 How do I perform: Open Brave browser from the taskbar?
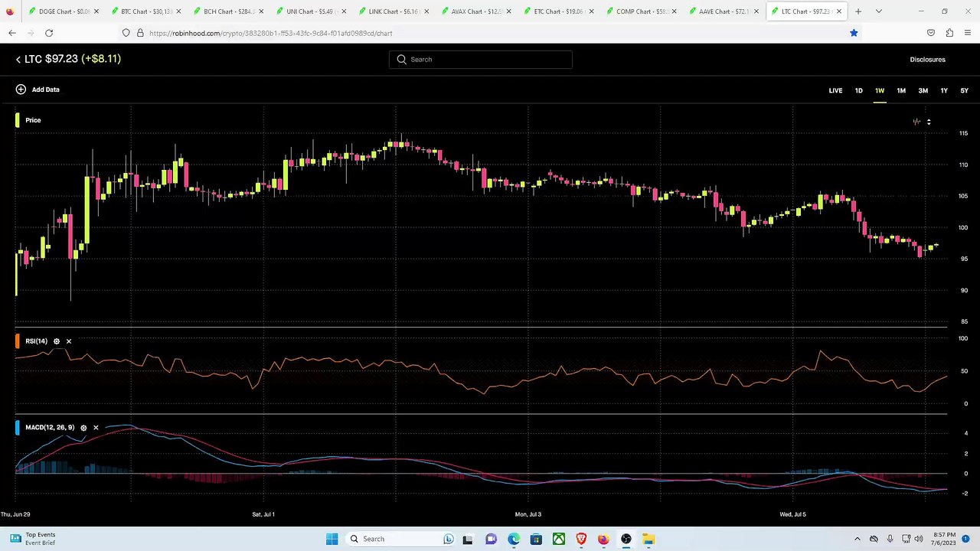tap(581, 539)
